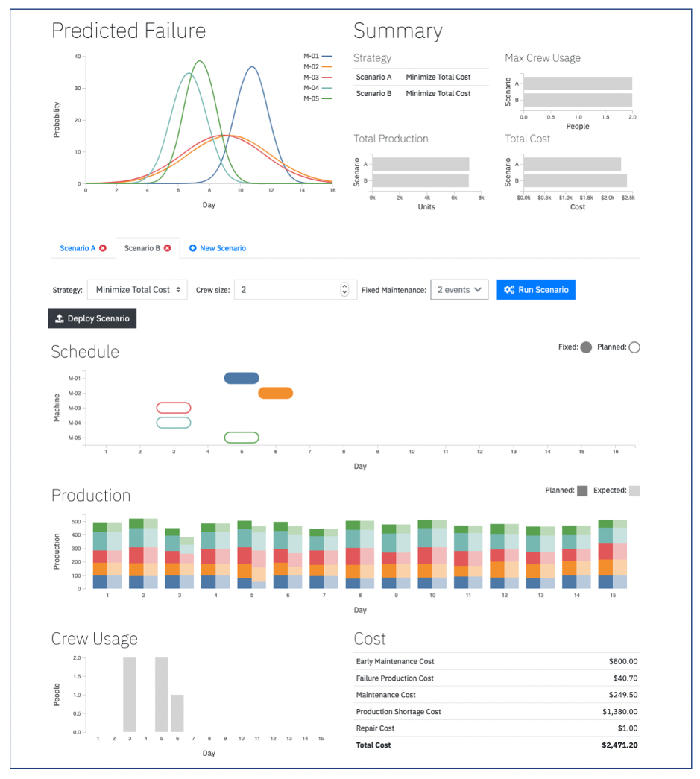Image resolution: width=700 pixels, height=779 pixels.
Task: Click the Planned legend empty circle
Action: (x=634, y=347)
